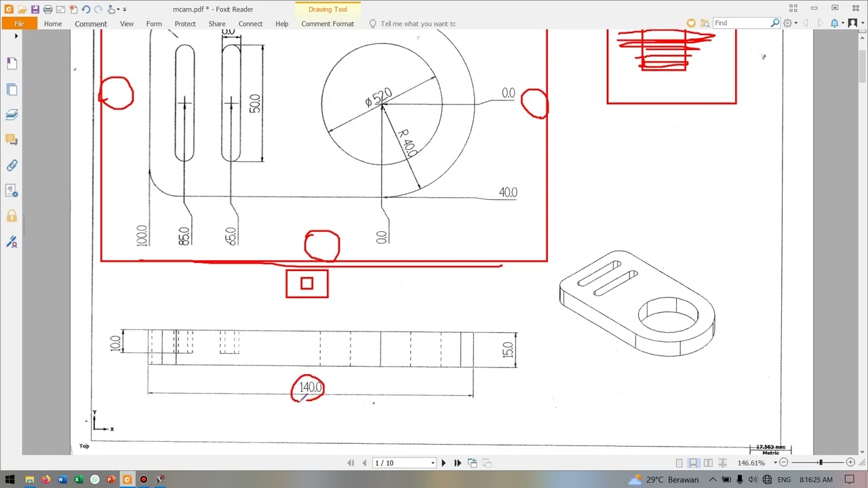Go to the previous page
This screenshot has width=868, height=488.
[364, 463]
